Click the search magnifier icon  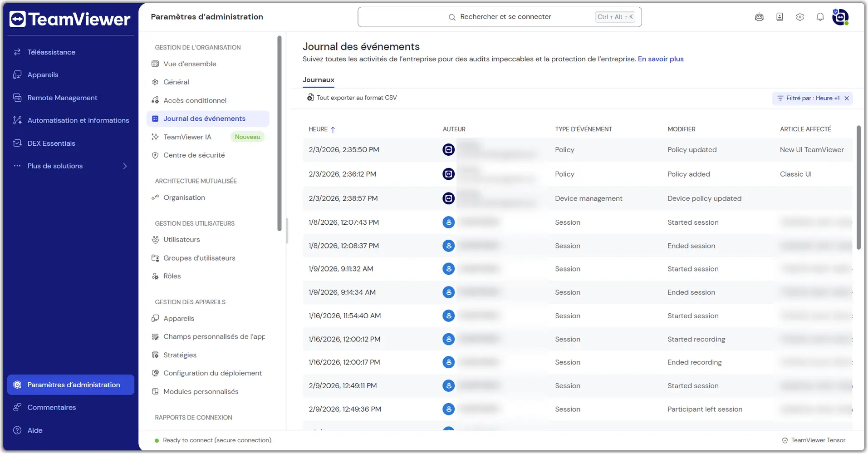coord(452,17)
